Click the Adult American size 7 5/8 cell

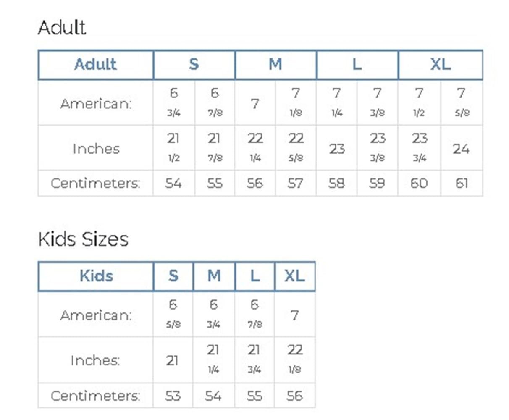point(461,102)
